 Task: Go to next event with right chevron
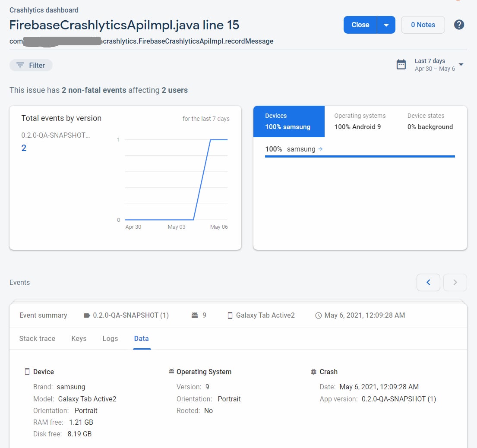(x=455, y=282)
